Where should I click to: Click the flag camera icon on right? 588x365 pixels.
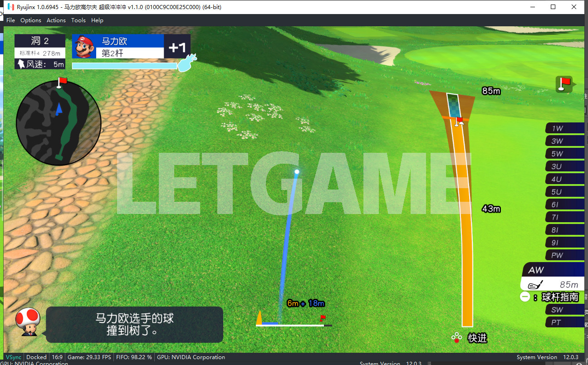pyautogui.click(x=565, y=84)
